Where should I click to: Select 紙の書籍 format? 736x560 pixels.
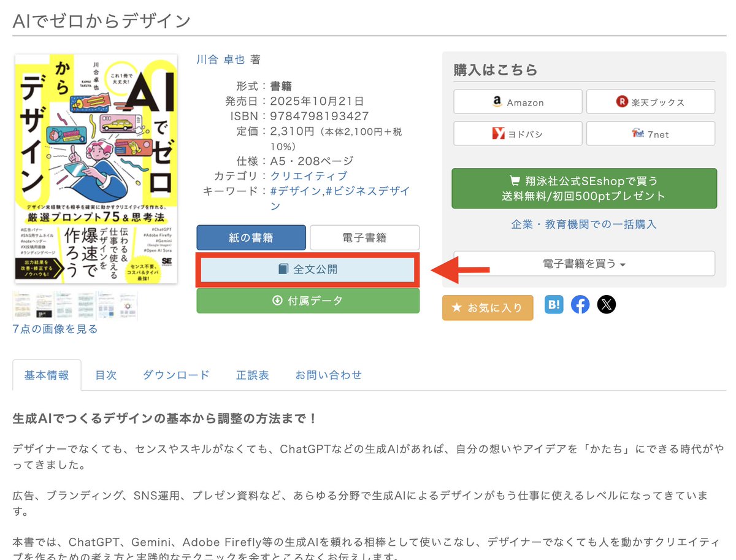point(251,238)
